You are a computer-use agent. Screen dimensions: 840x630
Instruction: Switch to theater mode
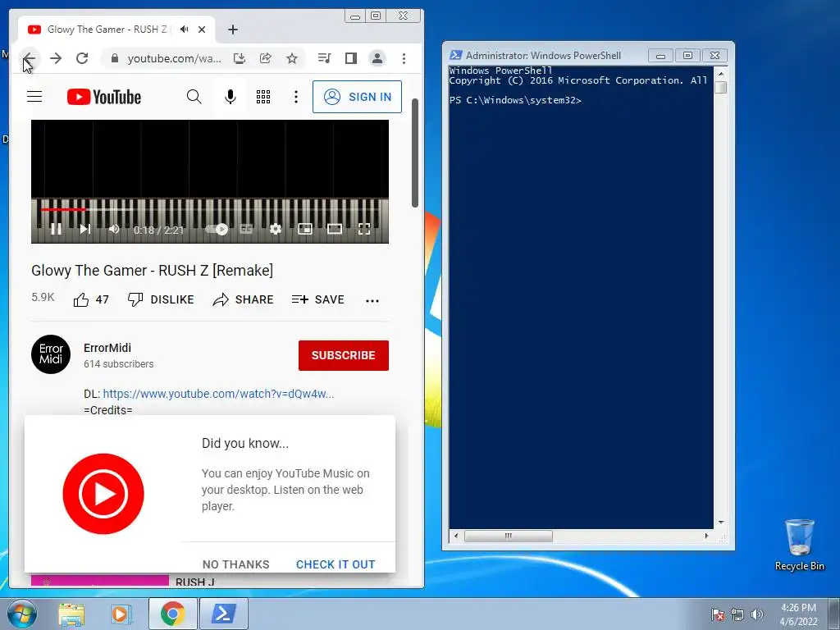(335, 230)
